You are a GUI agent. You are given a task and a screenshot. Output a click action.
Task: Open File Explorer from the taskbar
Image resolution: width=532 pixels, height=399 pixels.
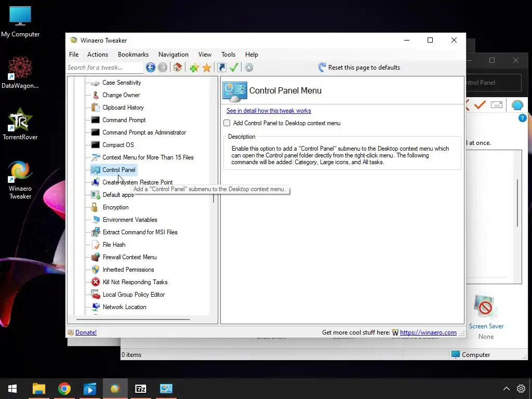[x=38, y=389]
